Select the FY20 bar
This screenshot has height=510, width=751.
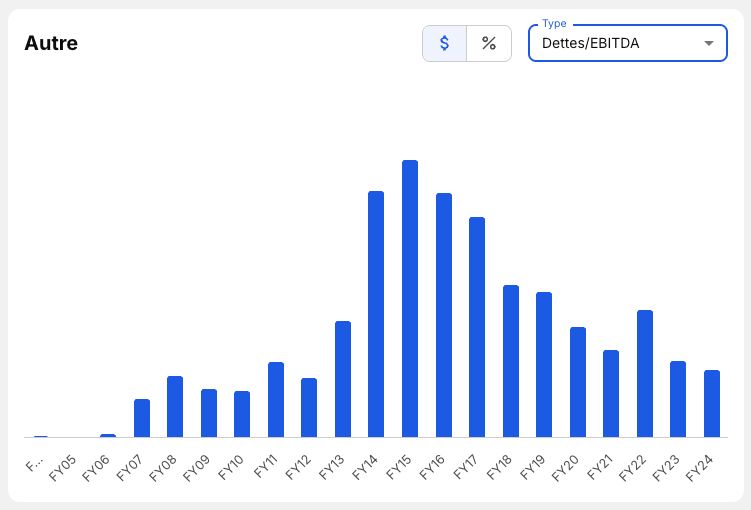coord(578,382)
